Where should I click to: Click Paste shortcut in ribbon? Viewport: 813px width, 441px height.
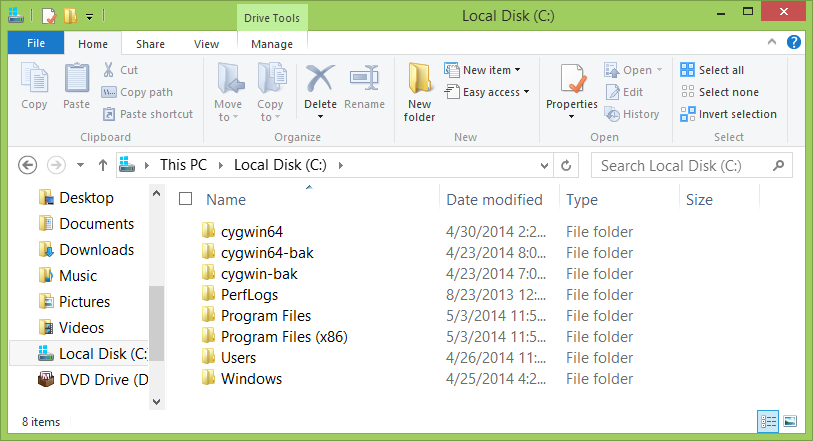pyautogui.click(x=148, y=114)
